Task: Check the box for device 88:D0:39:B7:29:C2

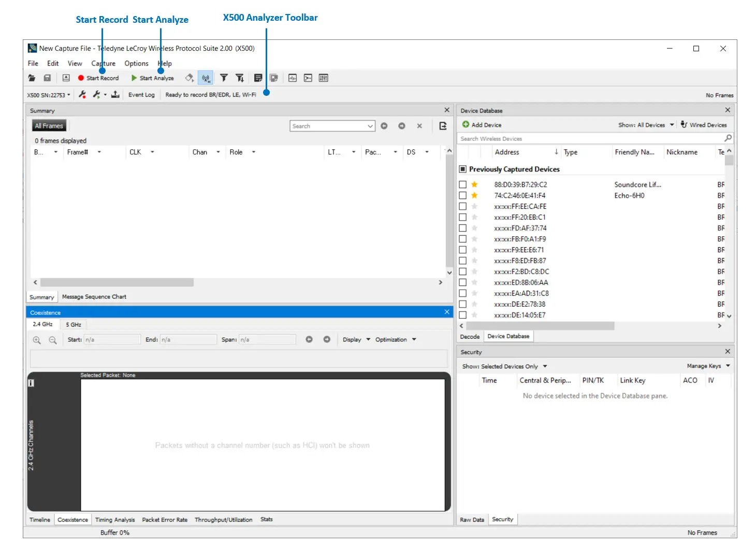Action: point(463,185)
